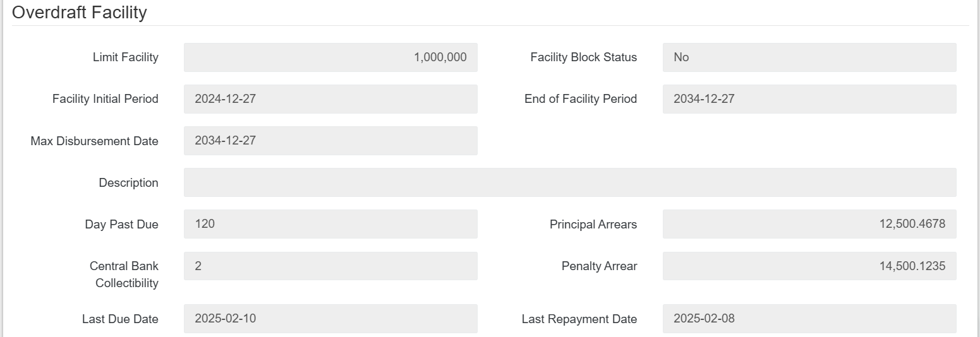
Task: Select the Facility Block Status field
Action: click(x=809, y=57)
